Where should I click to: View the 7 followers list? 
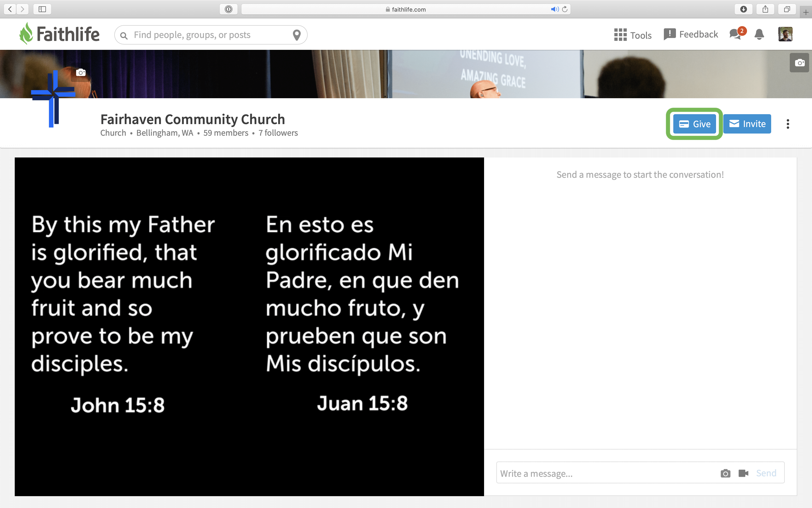[x=278, y=133]
